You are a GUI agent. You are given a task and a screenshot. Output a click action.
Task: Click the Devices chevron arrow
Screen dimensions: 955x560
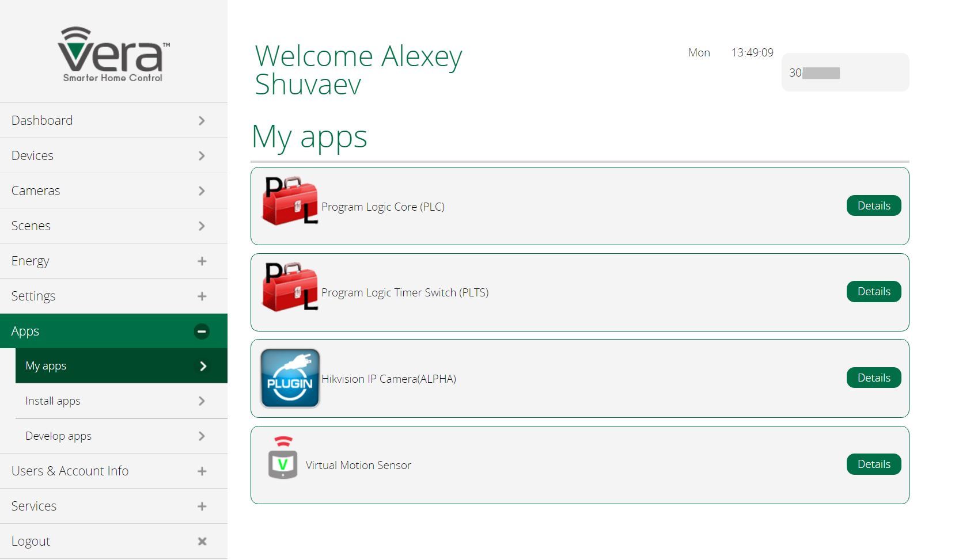click(202, 156)
